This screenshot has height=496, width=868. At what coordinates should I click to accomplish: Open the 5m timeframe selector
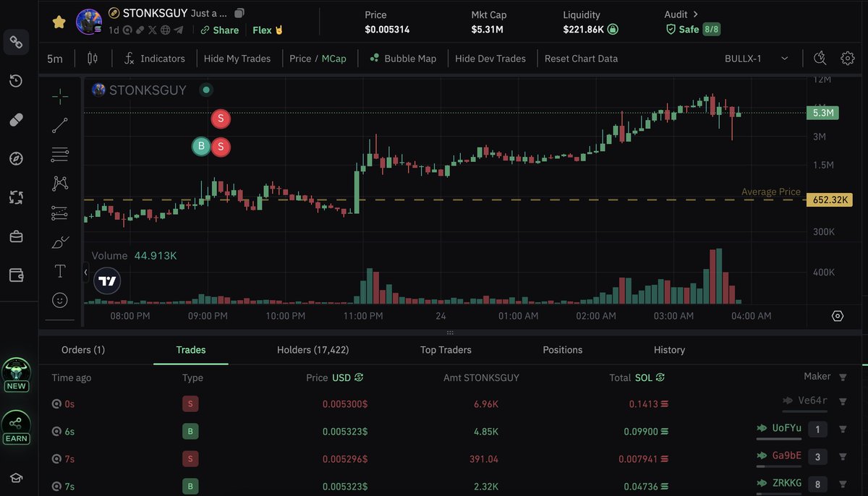(x=55, y=59)
